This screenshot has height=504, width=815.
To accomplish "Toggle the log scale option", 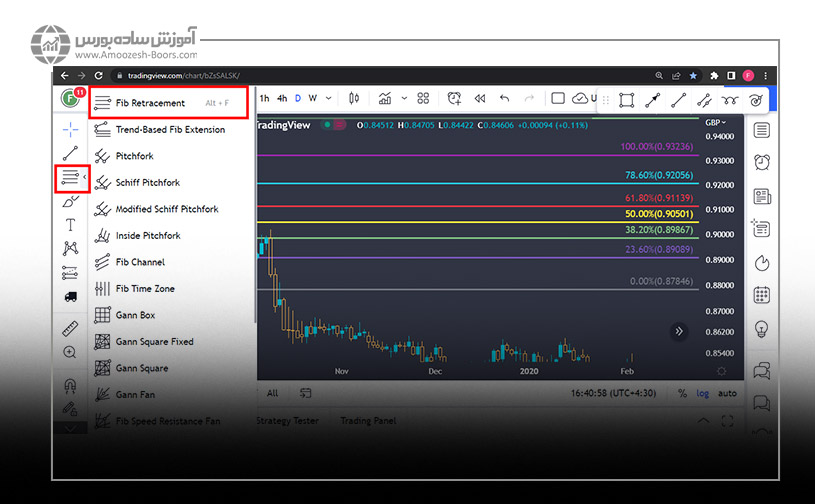I will click(703, 393).
